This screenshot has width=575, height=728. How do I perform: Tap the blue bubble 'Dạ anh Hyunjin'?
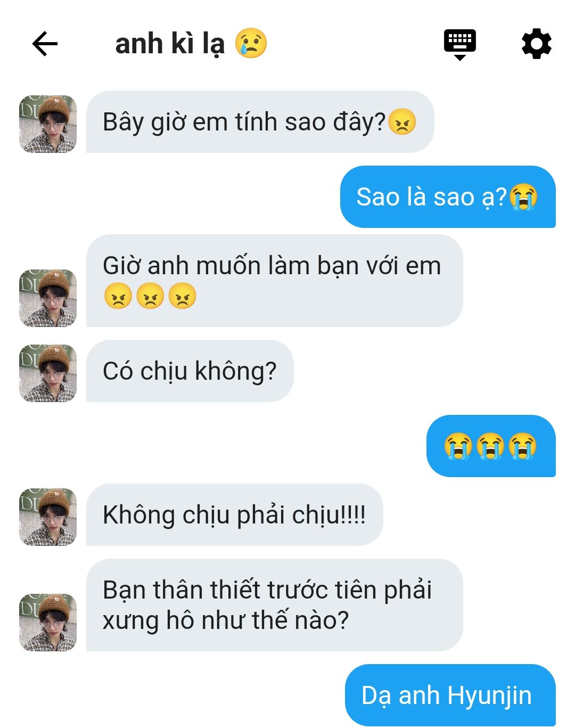point(450,695)
